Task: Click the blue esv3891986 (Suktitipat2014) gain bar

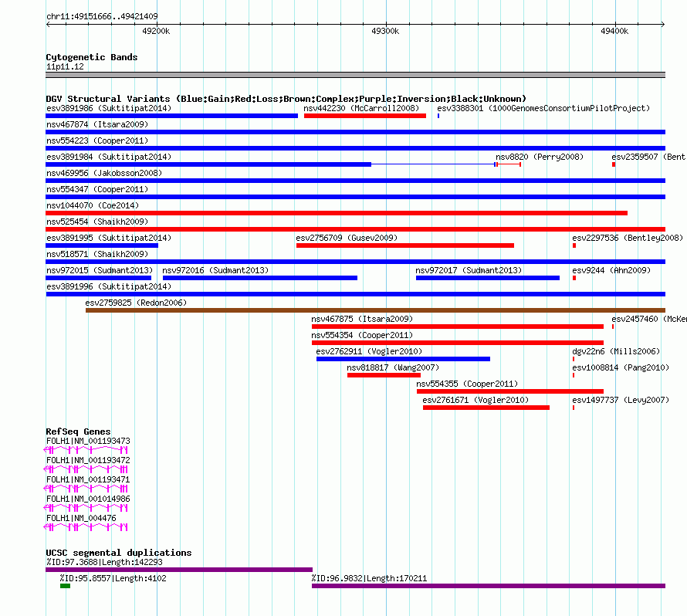Action: (171, 116)
